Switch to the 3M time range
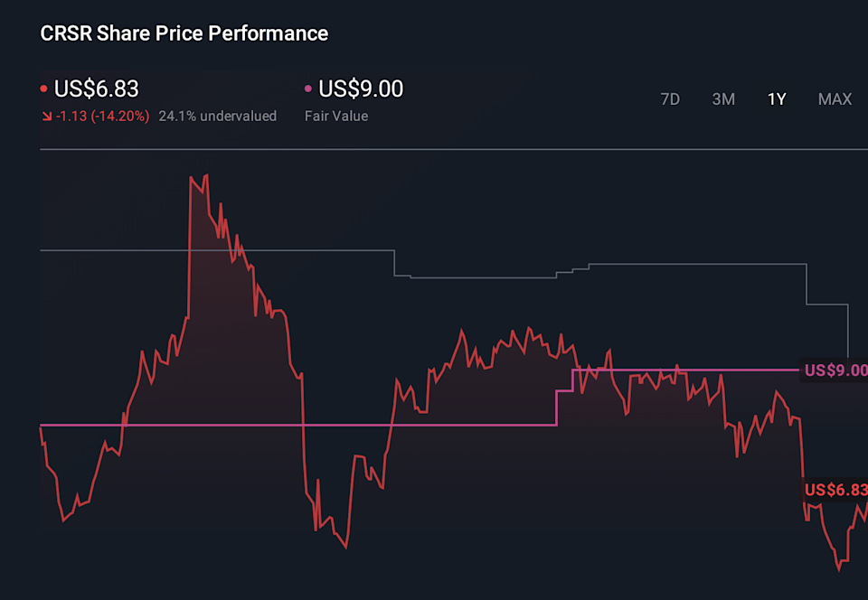The image size is (868, 600). (723, 99)
